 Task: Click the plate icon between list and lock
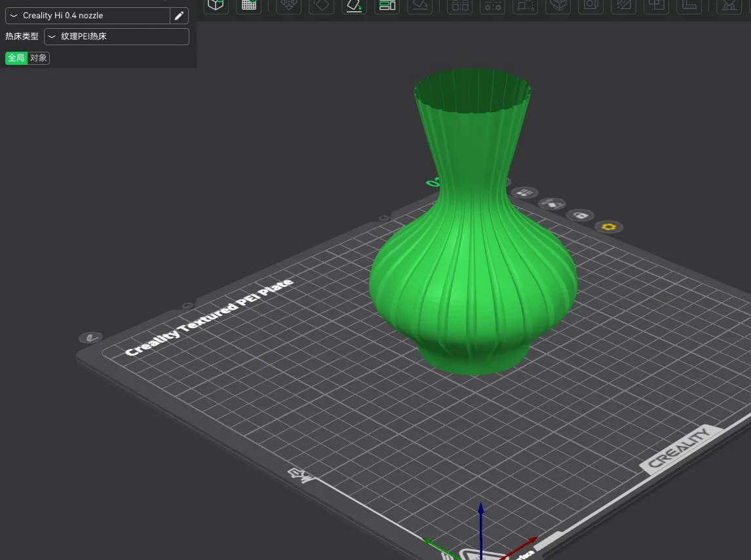[x=552, y=204]
